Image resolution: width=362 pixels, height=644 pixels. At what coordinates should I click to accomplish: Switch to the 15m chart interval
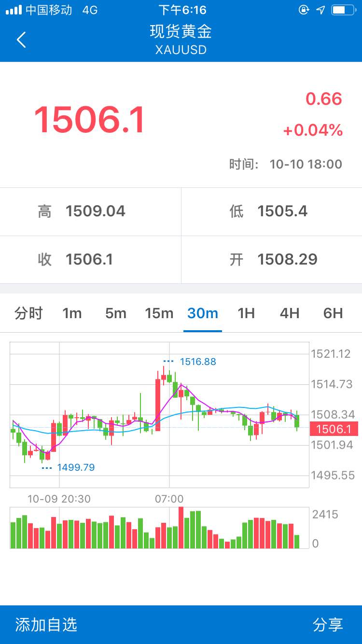click(x=159, y=313)
